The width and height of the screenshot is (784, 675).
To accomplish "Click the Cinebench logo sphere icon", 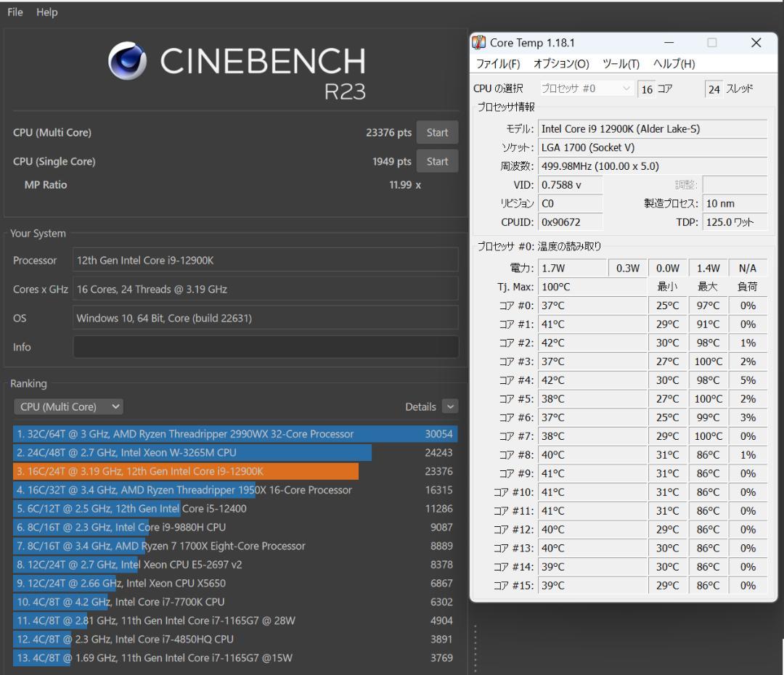I will click(128, 61).
